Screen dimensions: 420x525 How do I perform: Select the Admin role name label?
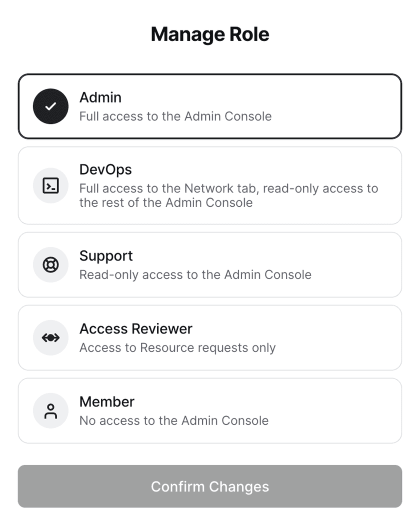(100, 97)
